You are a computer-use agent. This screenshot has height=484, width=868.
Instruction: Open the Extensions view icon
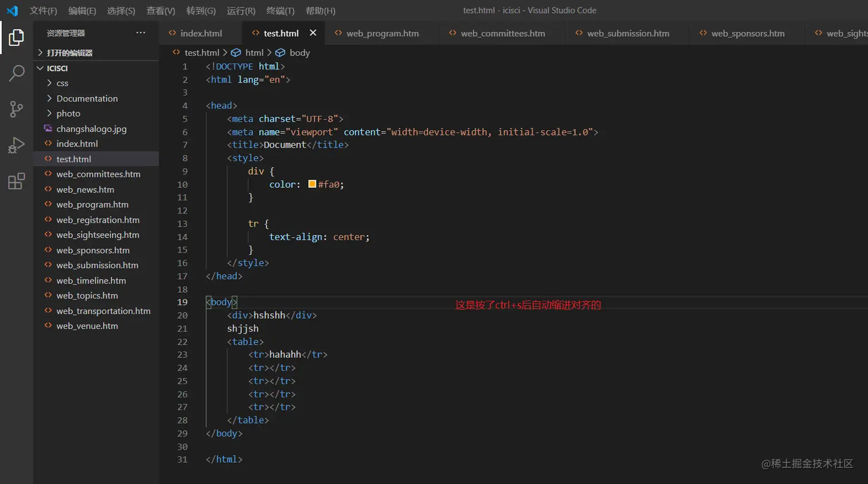point(17,181)
